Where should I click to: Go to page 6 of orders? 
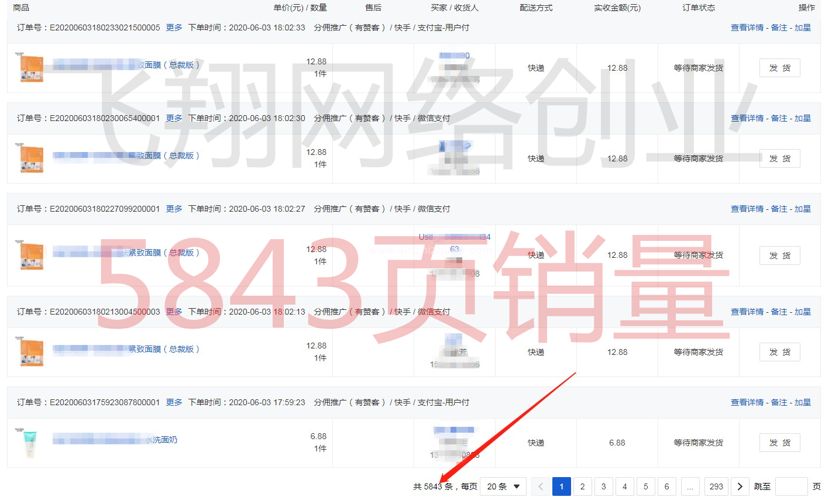(666, 486)
